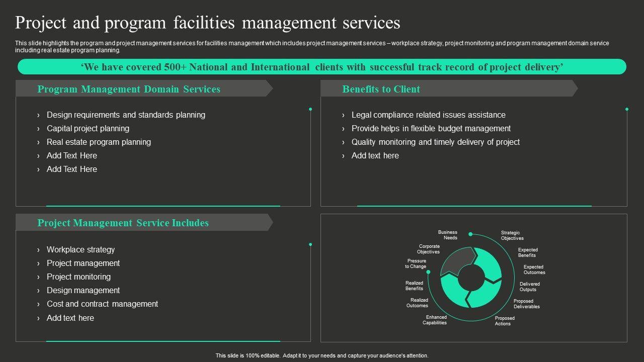Select the 'Cost and contract management' bullet
644x362 pixels.
[102, 304]
